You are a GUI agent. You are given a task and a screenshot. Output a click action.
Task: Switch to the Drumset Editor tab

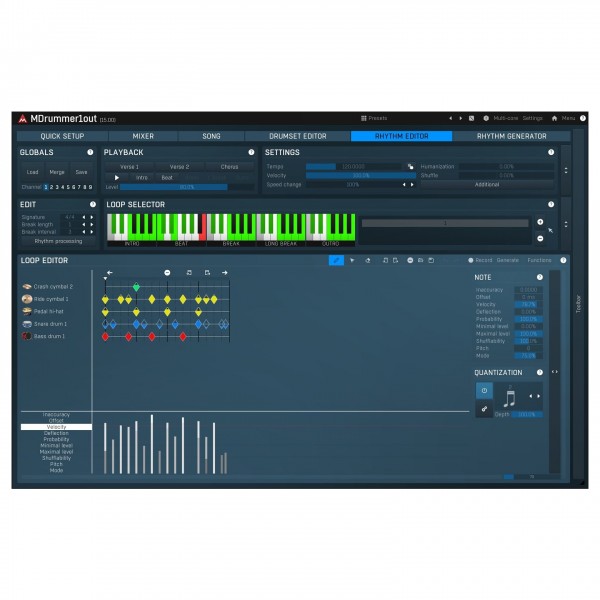298,136
